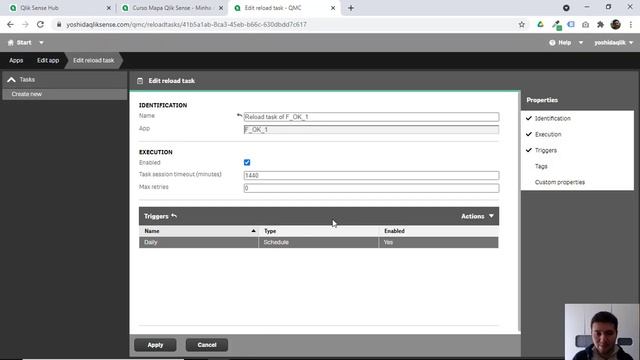Click the webcam video thumbnail
Viewport: 640px width, 360px height.
602,332
